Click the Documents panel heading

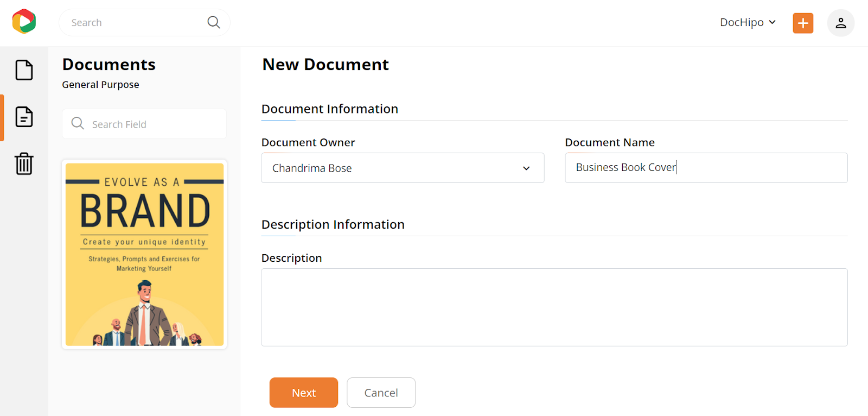108,65
